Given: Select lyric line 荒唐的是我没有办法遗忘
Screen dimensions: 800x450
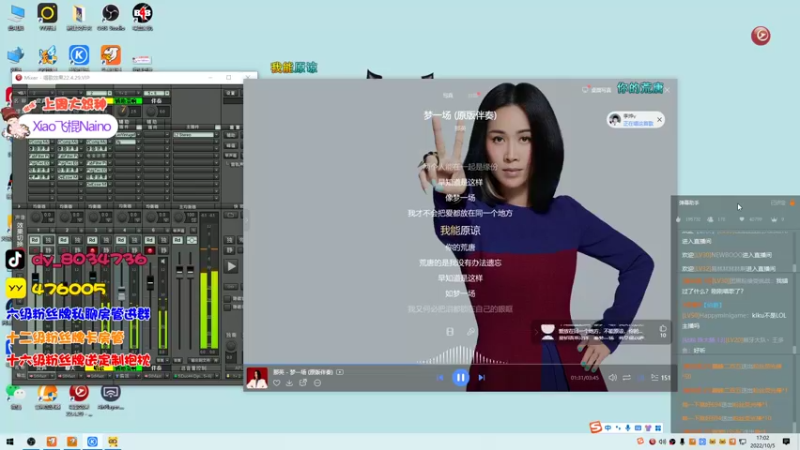Looking at the screenshot, I should 460,263.
